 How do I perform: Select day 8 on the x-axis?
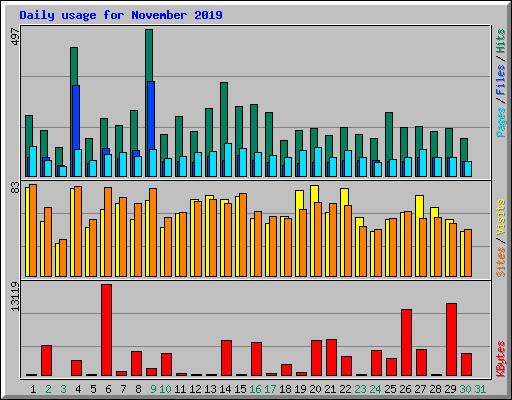click(x=138, y=389)
